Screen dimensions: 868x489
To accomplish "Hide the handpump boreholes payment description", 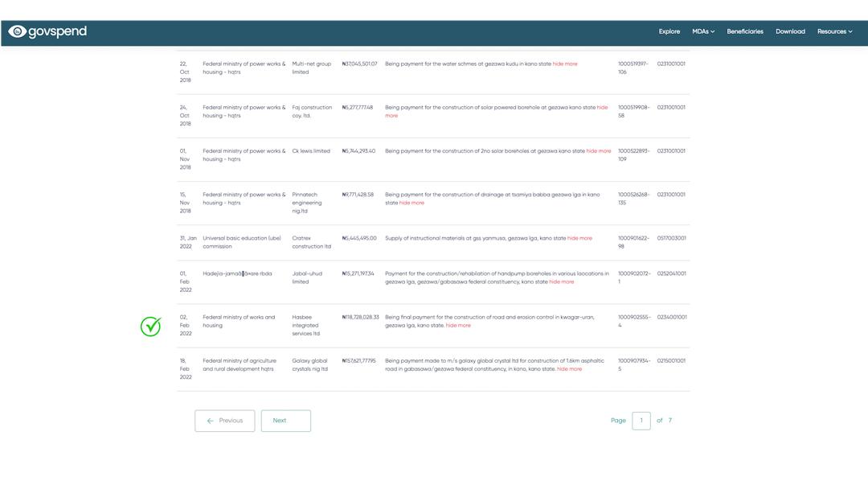I will coord(561,282).
